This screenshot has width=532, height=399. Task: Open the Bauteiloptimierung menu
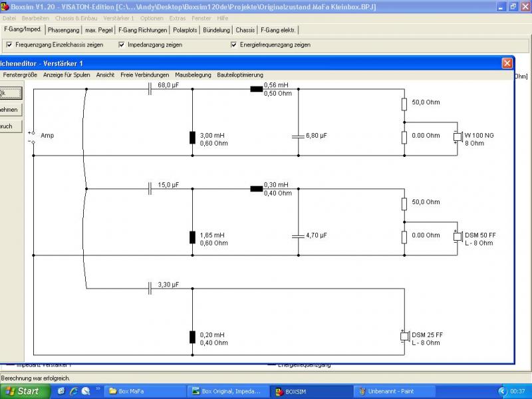click(240, 75)
